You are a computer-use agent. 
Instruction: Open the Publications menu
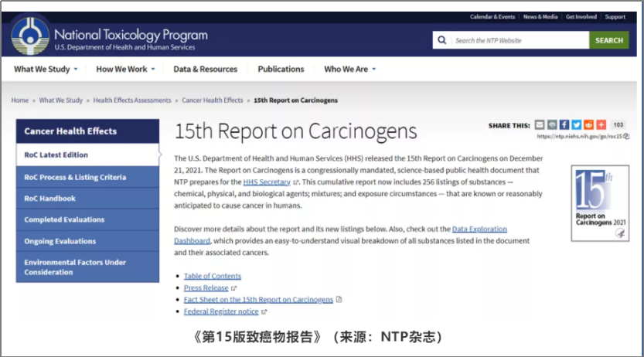coord(281,69)
